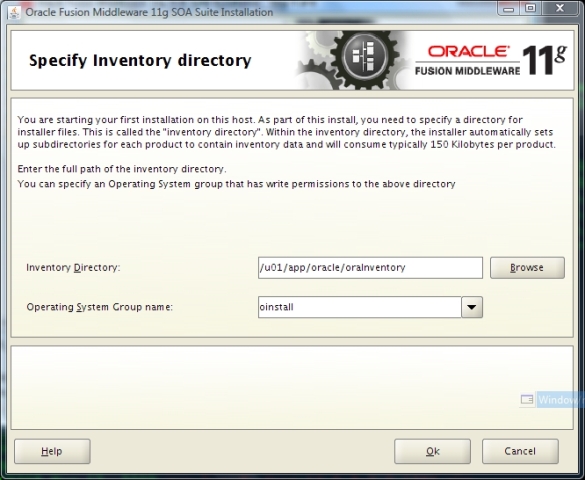Open the Operating System Group dropdown arrow
Screen dimensions: 585x480
[472, 307]
